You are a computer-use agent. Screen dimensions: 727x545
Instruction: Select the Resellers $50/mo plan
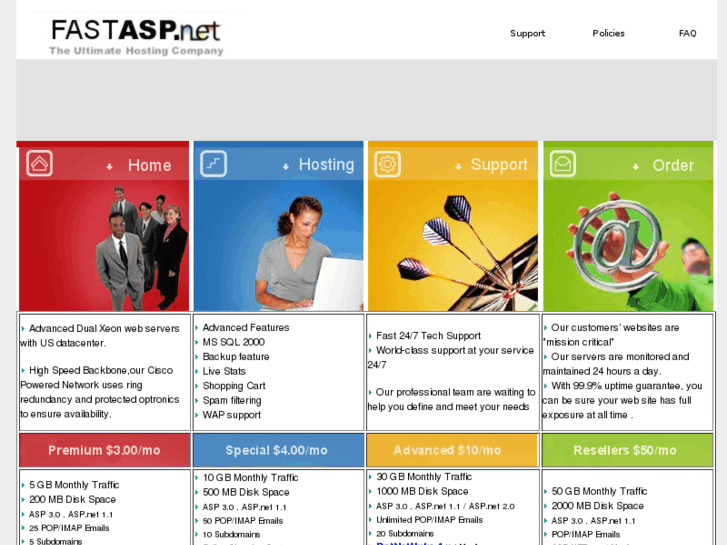[625, 450]
